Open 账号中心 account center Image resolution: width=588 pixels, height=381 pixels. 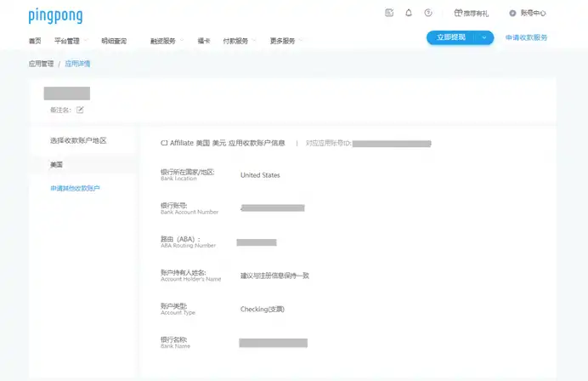(528, 13)
